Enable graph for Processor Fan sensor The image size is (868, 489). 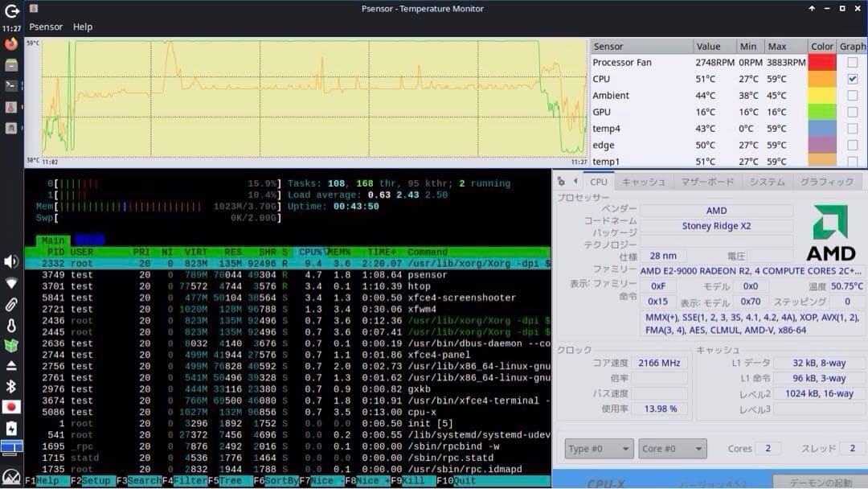coord(853,63)
